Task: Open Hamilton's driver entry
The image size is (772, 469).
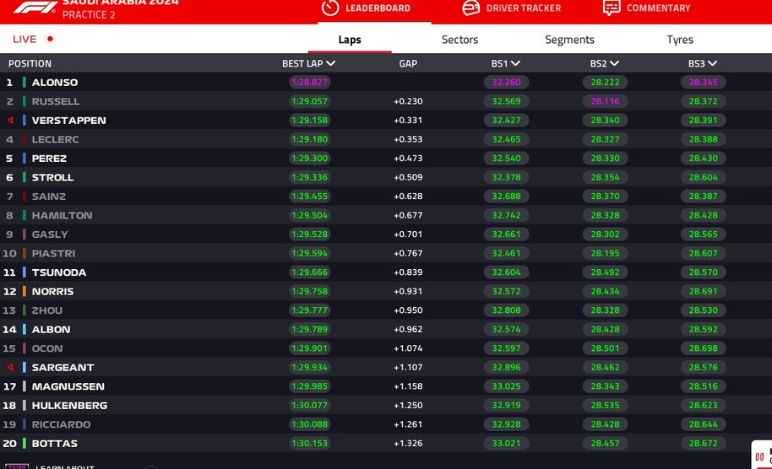Action: click(61, 215)
